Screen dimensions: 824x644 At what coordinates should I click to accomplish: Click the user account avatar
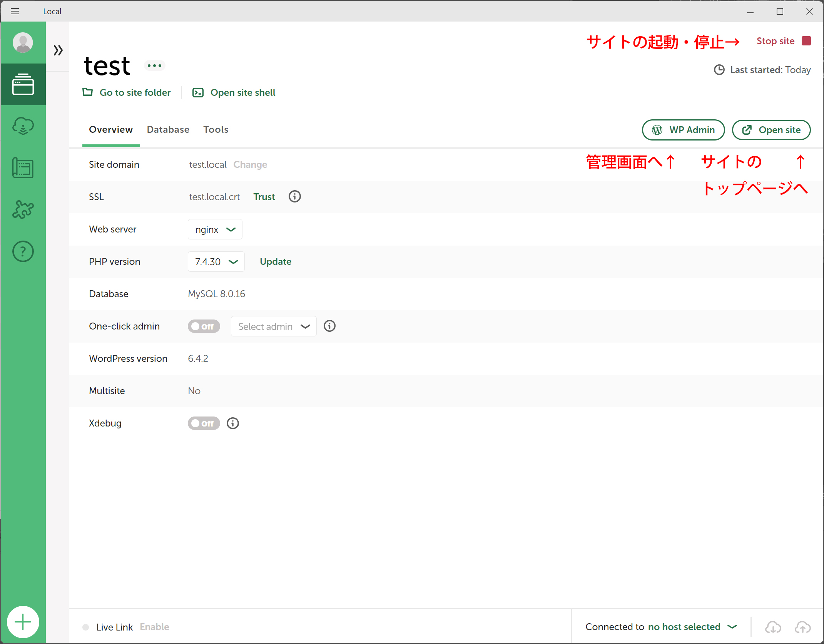[23, 42]
